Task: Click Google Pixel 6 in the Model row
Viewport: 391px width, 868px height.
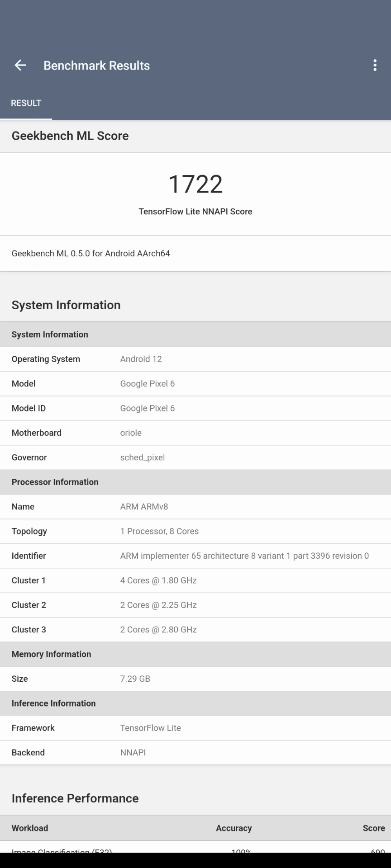Action: (148, 384)
